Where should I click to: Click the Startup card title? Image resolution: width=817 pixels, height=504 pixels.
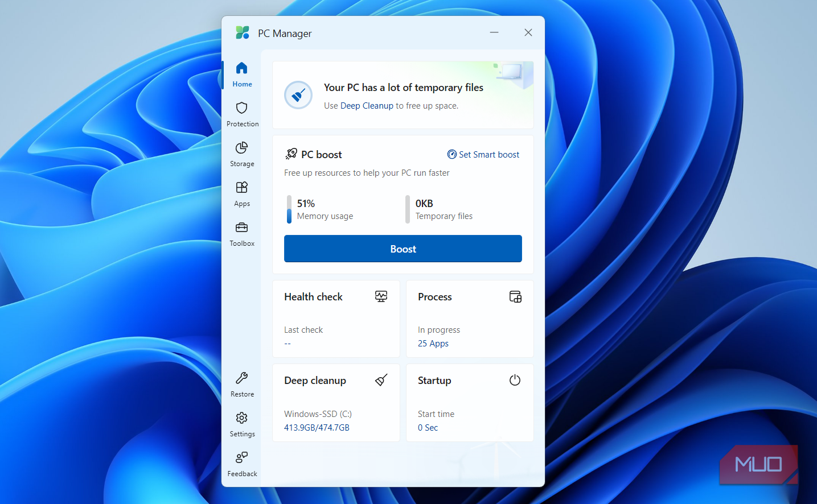[434, 381]
